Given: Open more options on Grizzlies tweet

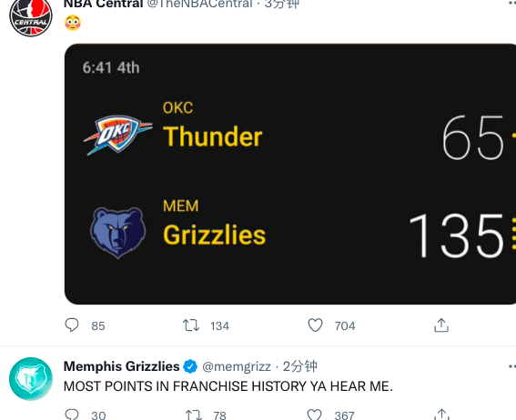Looking at the screenshot, I should pos(512,366).
